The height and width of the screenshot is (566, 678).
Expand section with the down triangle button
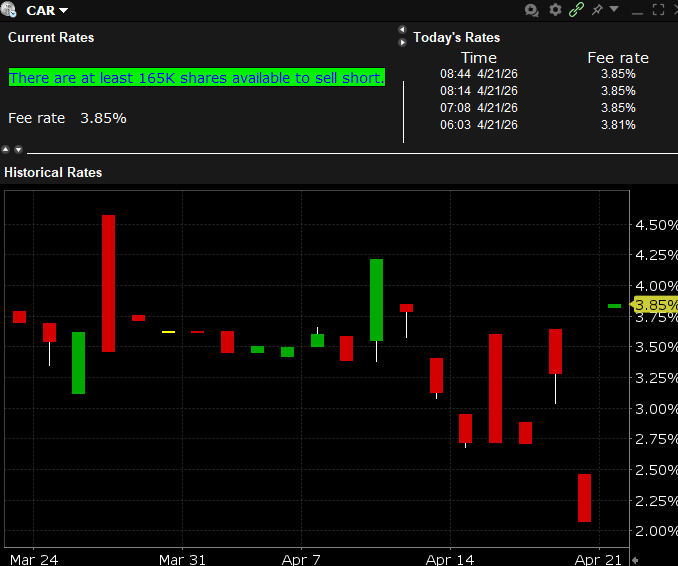(x=18, y=149)
